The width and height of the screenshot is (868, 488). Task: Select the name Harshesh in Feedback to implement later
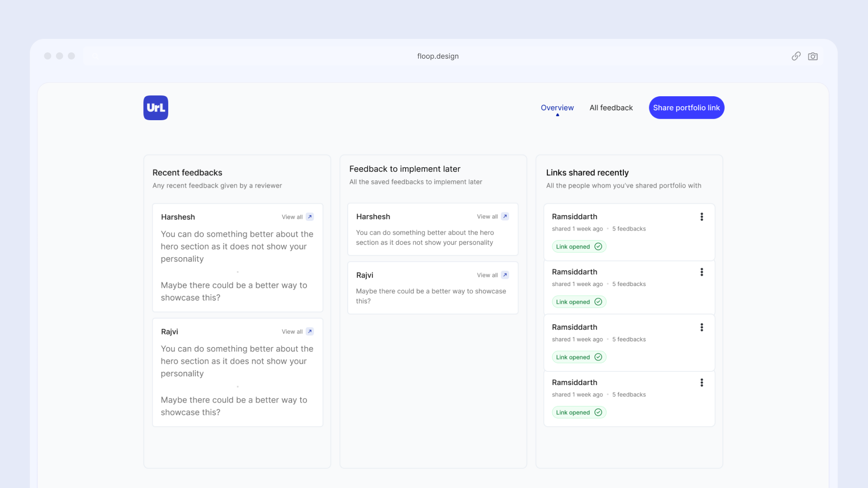pyautogui.click(x=373, y=216)
